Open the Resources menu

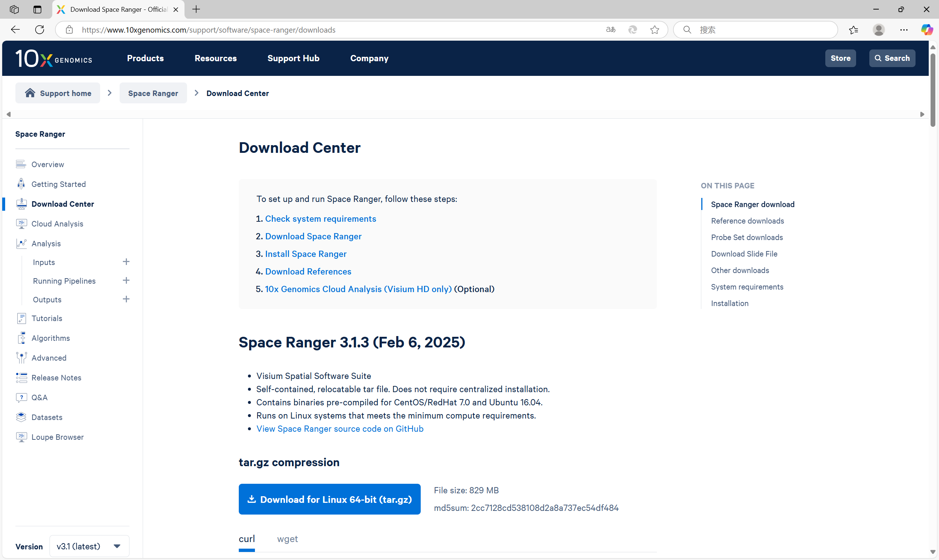coord(216,59)
